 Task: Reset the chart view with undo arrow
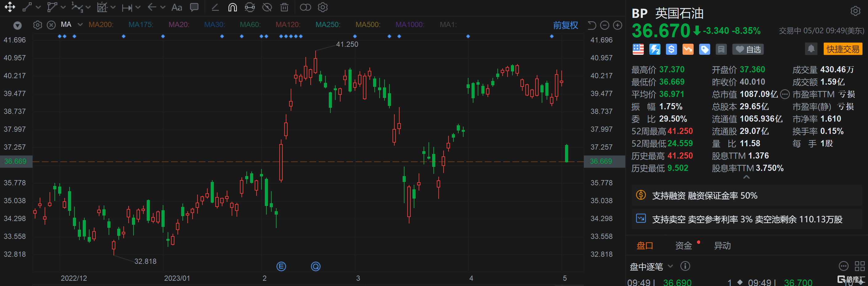[592, 25]
